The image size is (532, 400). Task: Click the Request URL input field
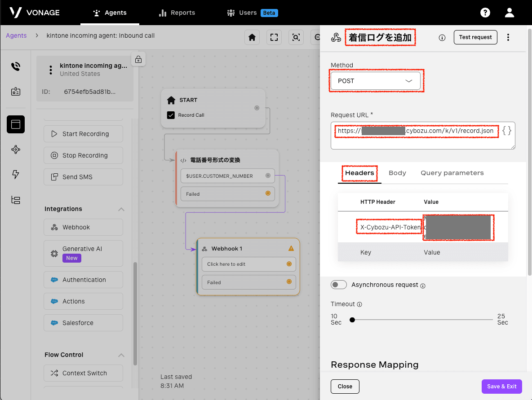pos(423,135)
